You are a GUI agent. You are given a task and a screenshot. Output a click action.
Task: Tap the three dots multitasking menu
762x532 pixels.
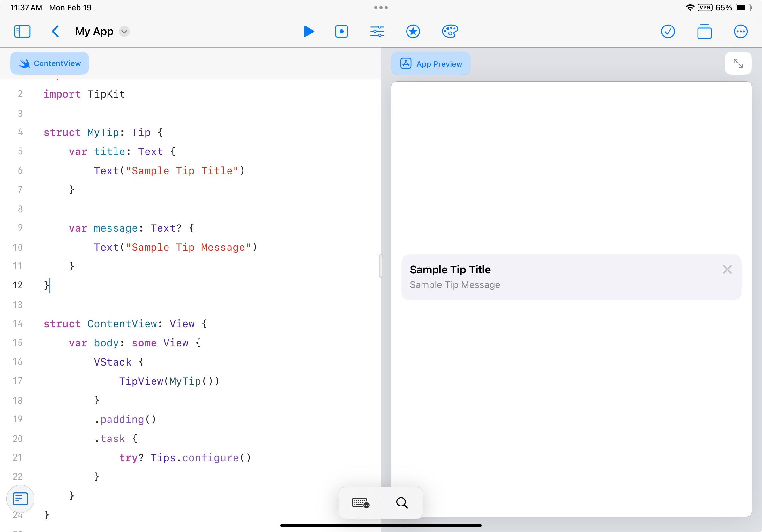click(x=381, y=7)
